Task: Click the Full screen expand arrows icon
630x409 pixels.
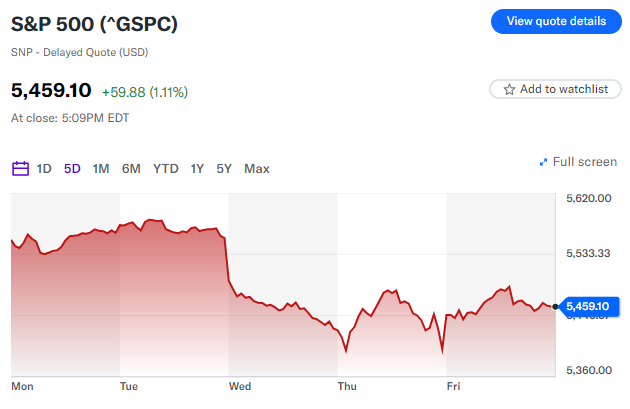Action: click(x=543, y=162)
